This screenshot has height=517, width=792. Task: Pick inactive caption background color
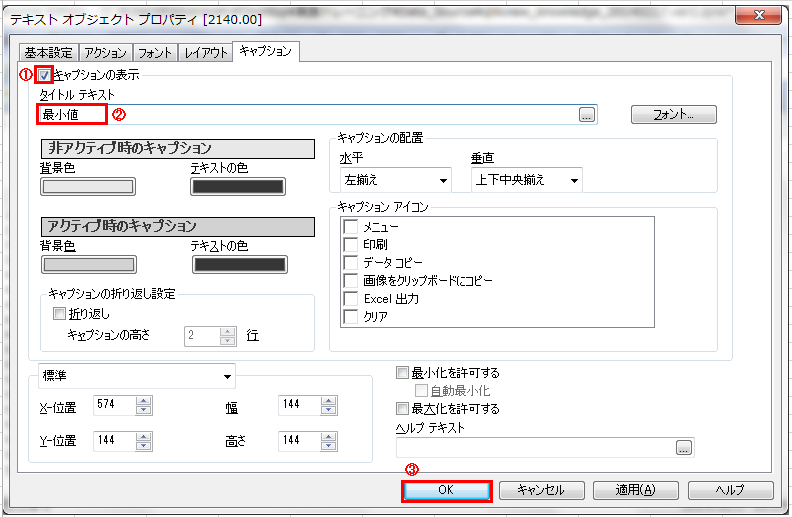[x=88, y=187]
